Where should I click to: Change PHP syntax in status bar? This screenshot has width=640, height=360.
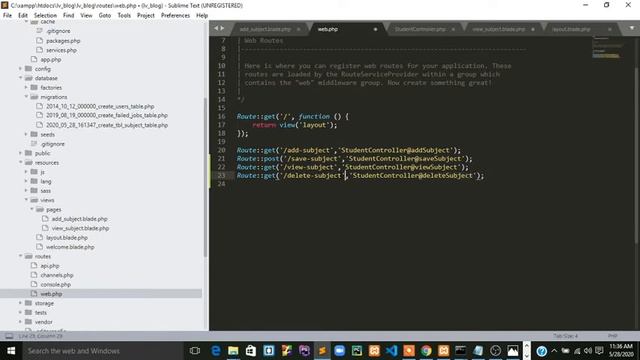(x=612, y=336)
